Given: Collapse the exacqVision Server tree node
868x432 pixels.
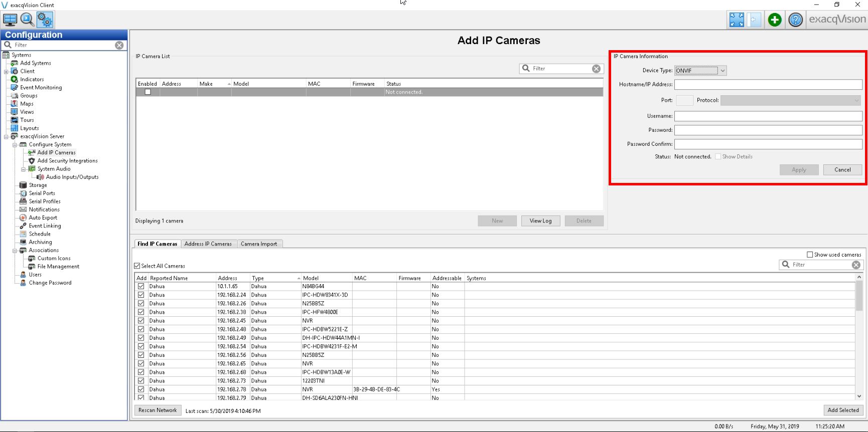Looking at the screenshot, I should [6, 136].
